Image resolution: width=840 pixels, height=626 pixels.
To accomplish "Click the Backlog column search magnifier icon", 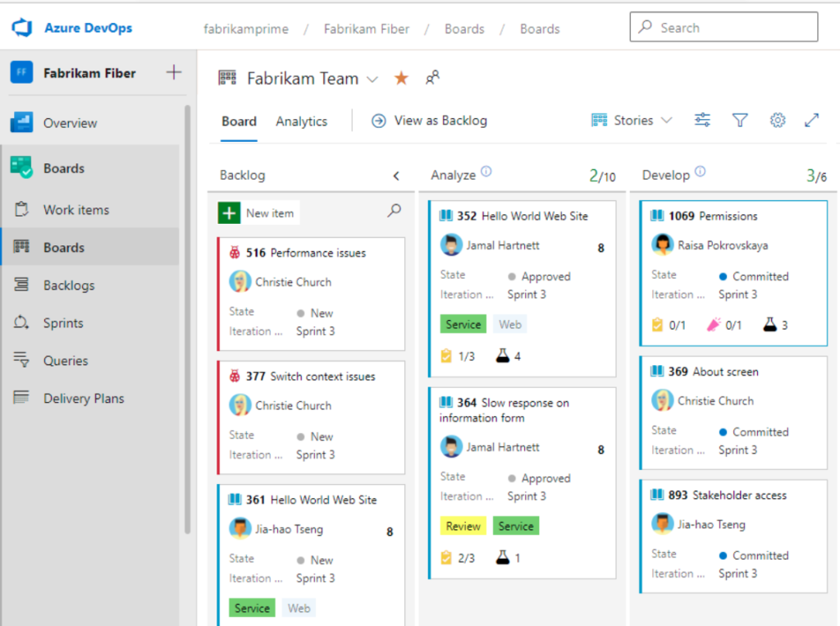I will pyautogui.click(x=395, y=211).
